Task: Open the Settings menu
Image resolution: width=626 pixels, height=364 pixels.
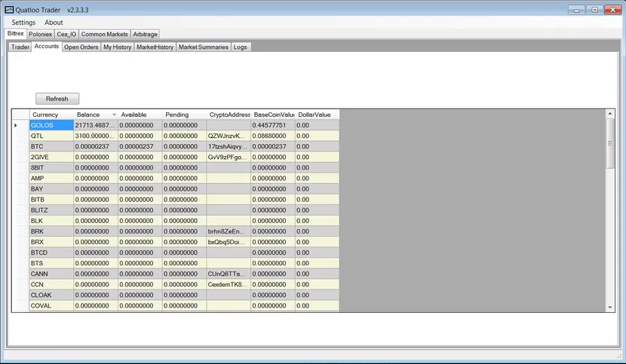Action: [23, 23]
